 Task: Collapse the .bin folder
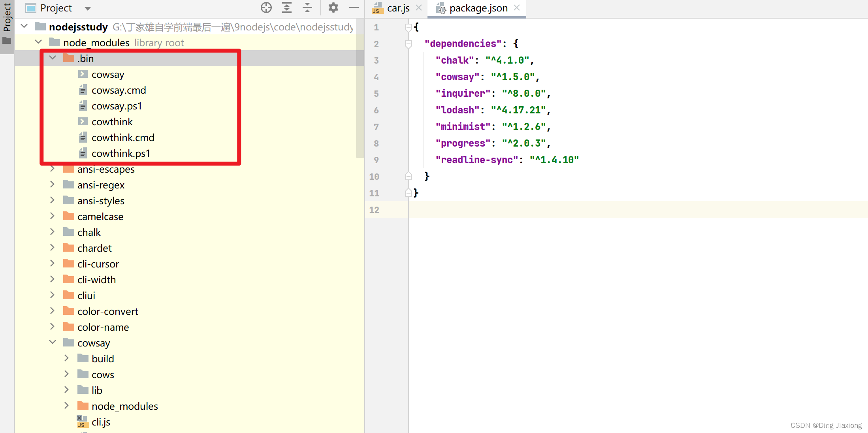[x=53, y=58]
